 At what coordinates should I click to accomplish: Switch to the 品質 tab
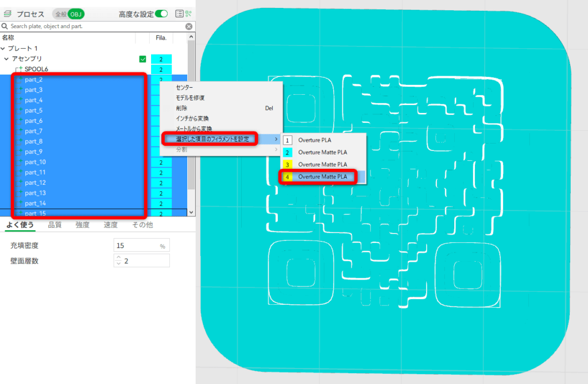[55, 224]
